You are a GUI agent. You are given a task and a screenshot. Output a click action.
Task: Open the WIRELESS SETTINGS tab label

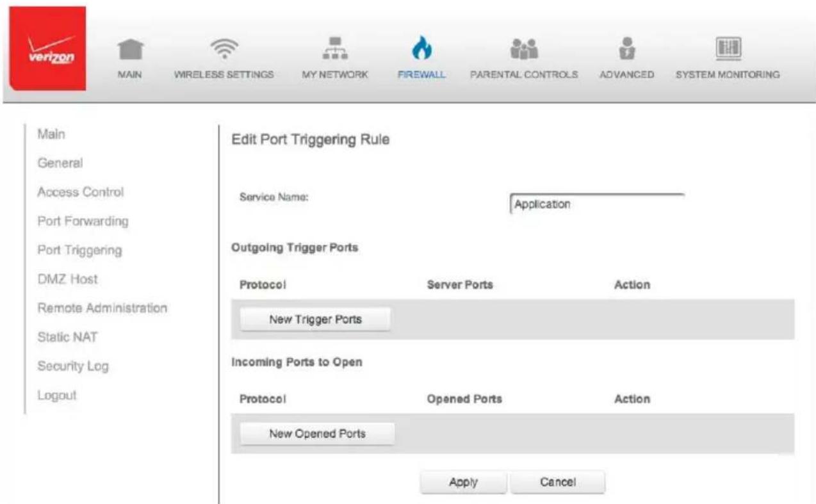click(224, 75)
